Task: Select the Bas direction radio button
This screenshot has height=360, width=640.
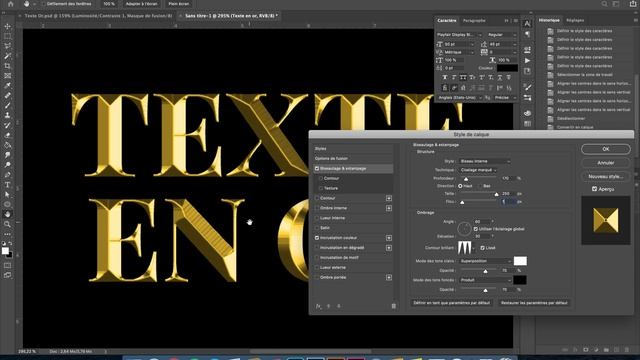Action: [x=480, y=186]
